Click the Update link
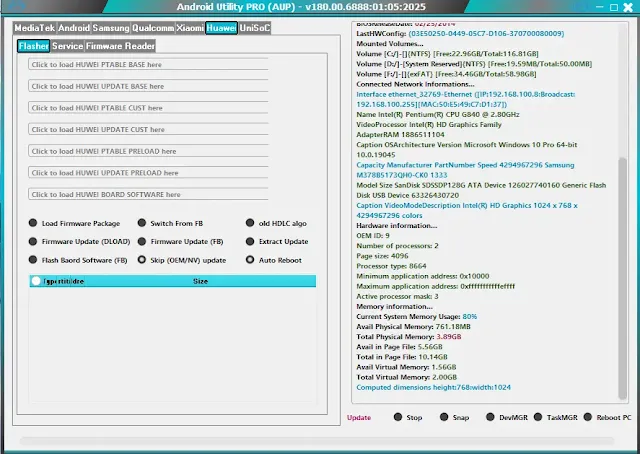This screenshot has height=454, width=640. pos(359,417)
